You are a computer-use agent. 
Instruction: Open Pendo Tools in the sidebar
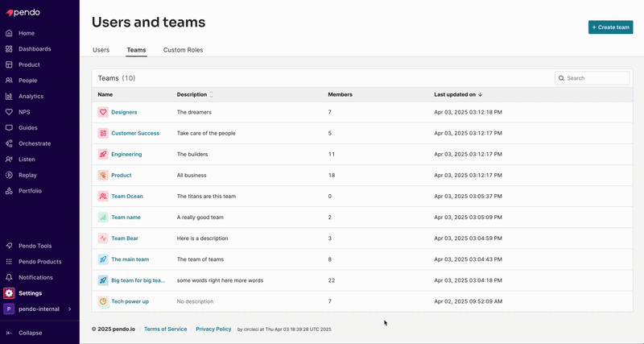(x=35, y=246)
